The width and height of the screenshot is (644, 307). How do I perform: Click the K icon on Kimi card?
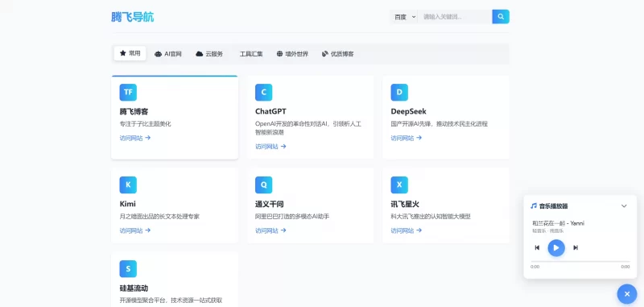(x=128, y=185)
